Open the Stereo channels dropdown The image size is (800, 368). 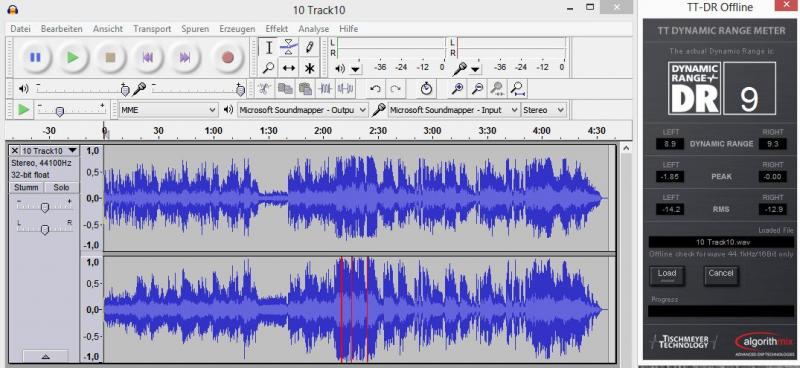tap(543, 110)
